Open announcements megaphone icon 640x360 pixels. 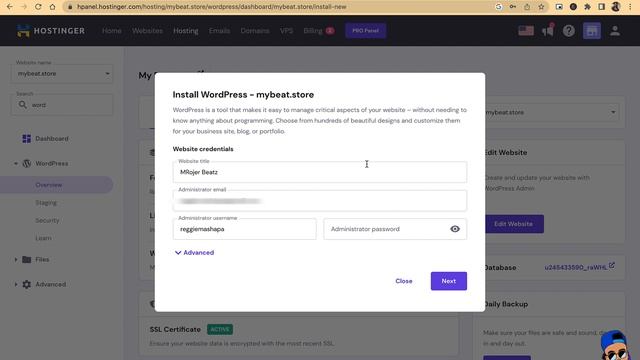[x=548, y=31]
